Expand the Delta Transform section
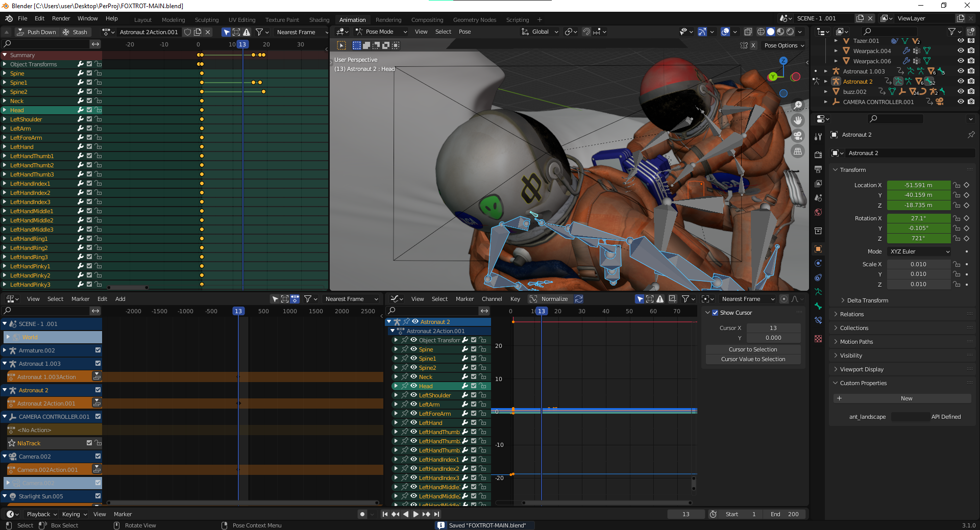Viewport: 980px width, 530px height. [x=867, y=300]
